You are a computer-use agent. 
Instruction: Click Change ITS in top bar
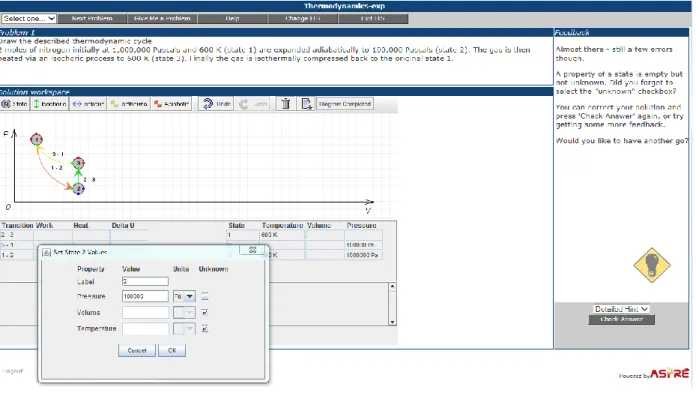(303, 19)
